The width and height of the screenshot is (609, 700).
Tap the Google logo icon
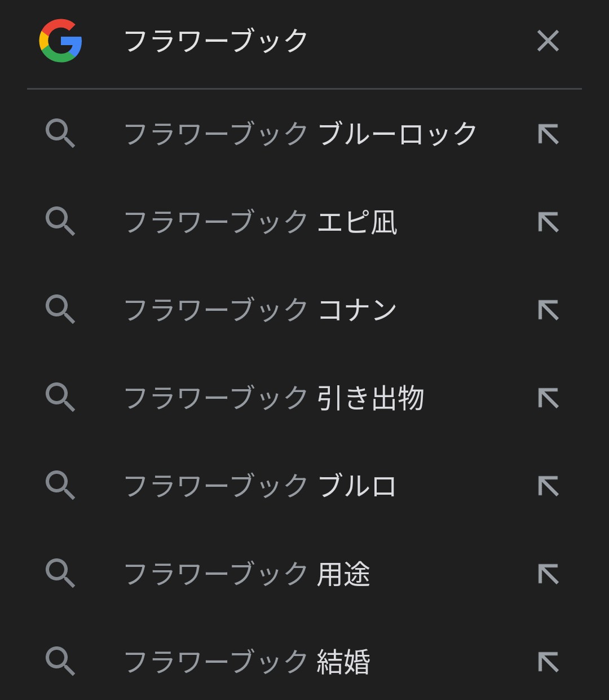click(x=61, y=41)
